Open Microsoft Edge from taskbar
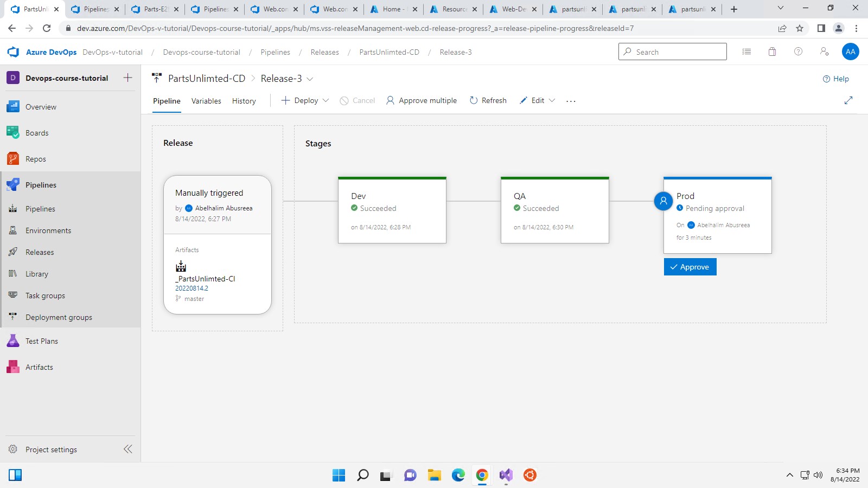The height and width of the screenshot is (488, 868). coord(458,476)
